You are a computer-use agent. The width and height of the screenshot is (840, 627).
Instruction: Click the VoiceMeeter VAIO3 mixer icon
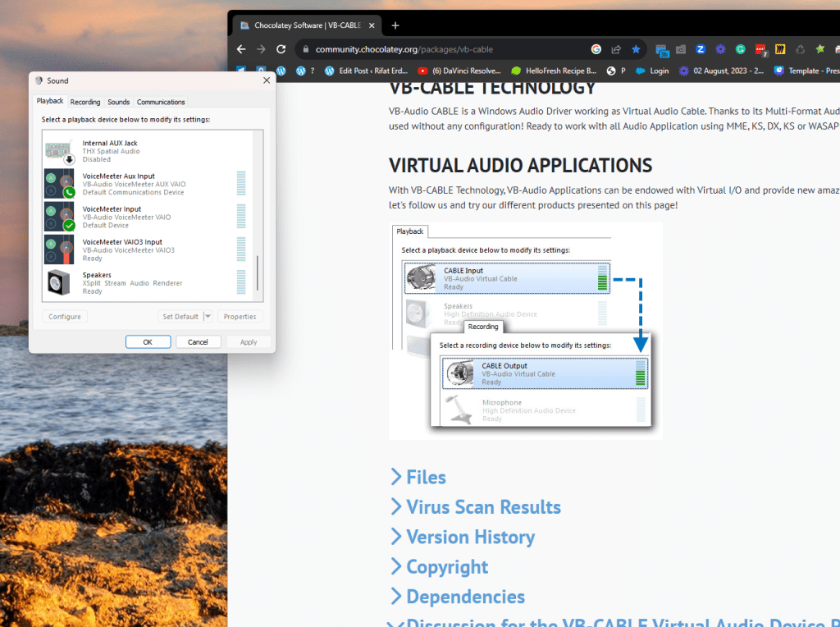[59, 249]
